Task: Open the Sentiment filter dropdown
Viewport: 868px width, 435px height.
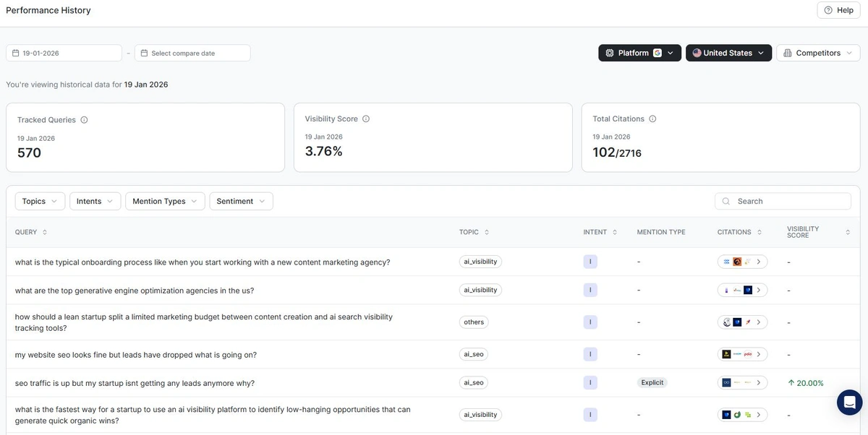Action: click(241, 201)
